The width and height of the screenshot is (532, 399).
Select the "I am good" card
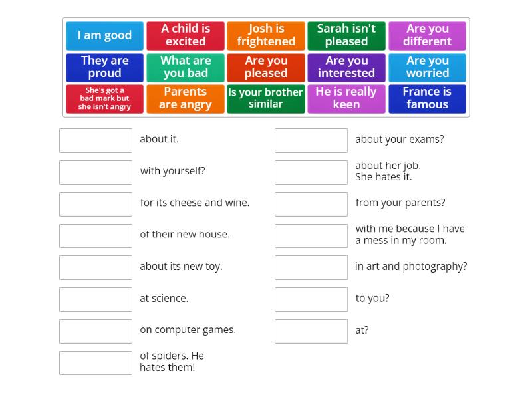click(104, 35)
